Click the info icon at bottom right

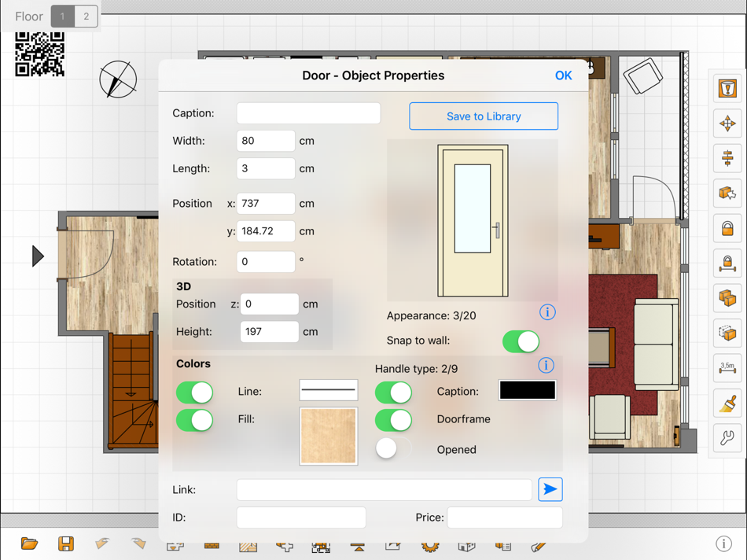[723, 543]
